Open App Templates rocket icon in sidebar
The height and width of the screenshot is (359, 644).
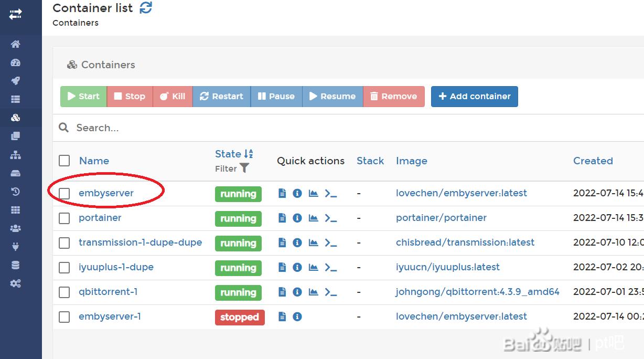(15, 81)
